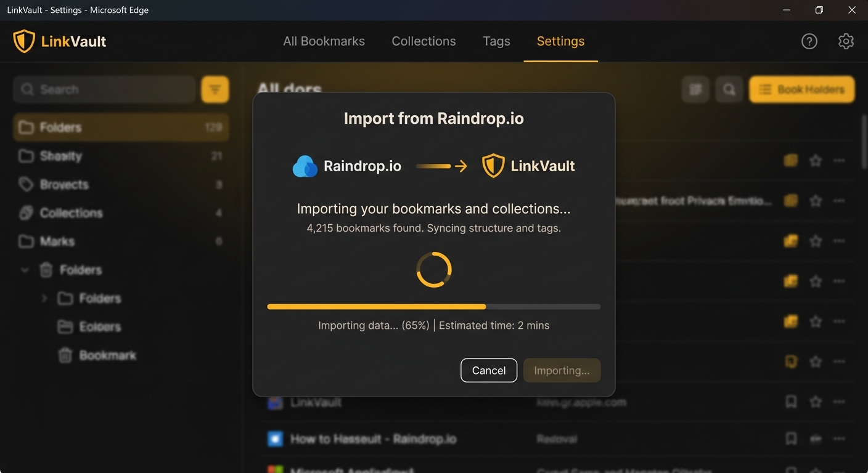The image size is (868, 473).
Task: Select Eoioors folder in sidebar tree
Action: coord(100,326)
